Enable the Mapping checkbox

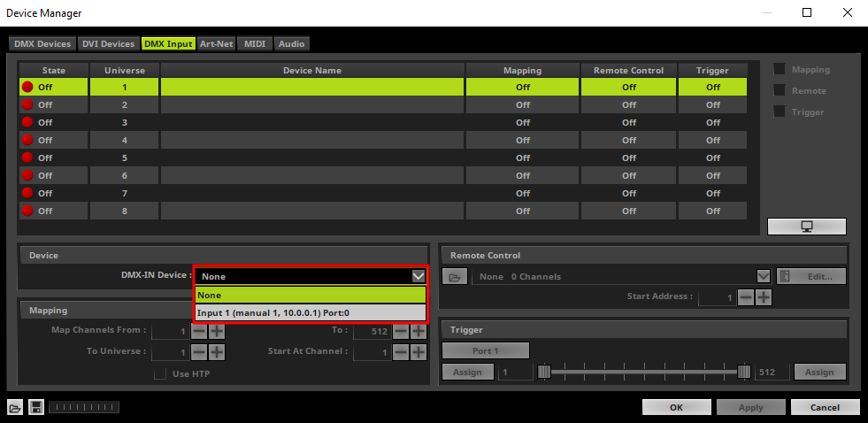pyautogui.click(x=780, y=69)
